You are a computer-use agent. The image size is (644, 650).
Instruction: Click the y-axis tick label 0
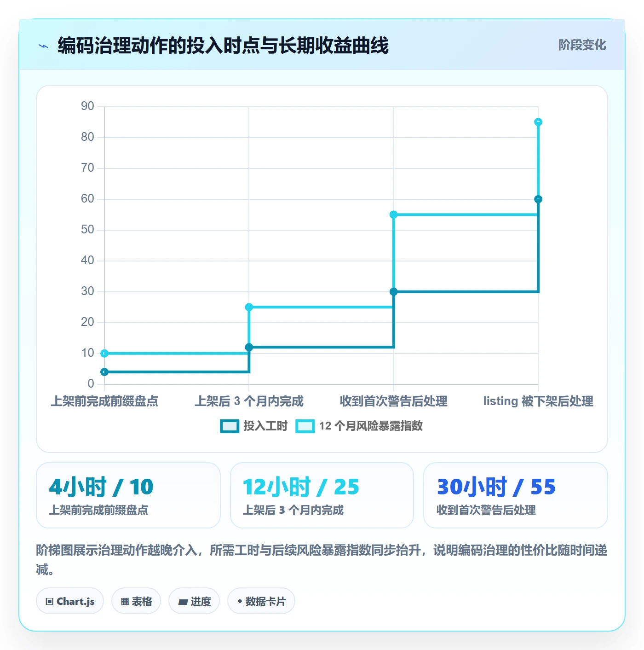click(91, 384)
